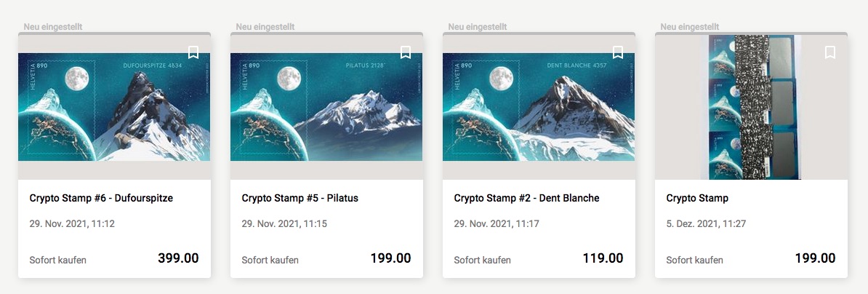Bookmark the fourth Crypto Stamp listing
This screenshot has height=294, width=868.
click(x=830, y=52)
